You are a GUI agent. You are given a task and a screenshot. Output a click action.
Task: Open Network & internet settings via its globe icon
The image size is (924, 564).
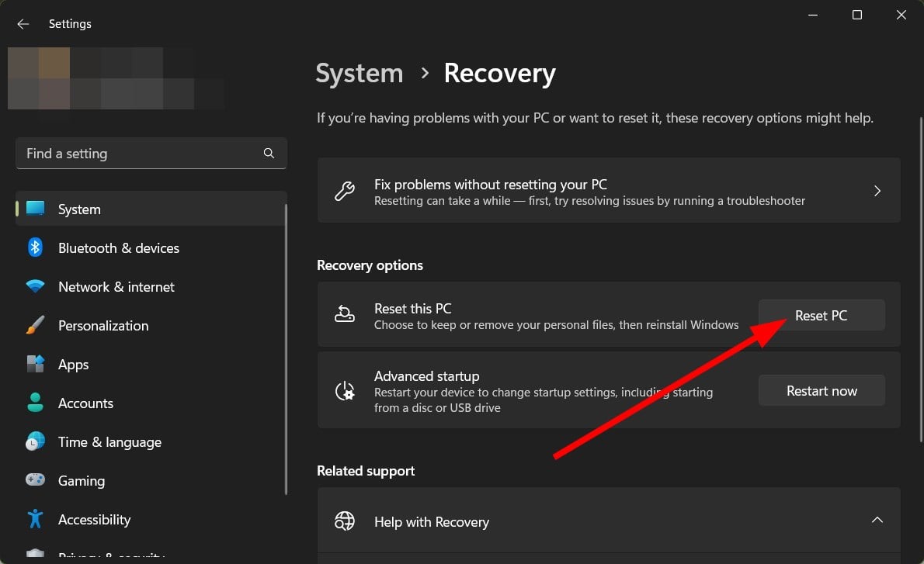[36, 286]
